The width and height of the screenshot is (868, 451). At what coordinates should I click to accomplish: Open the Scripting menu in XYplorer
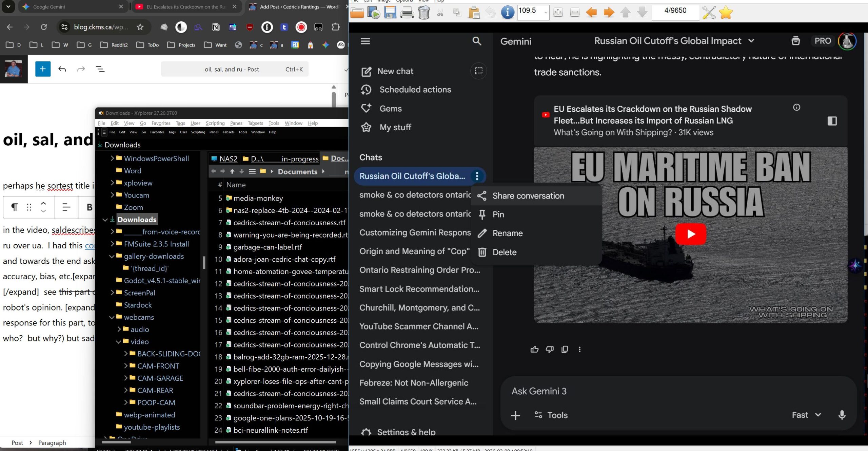(x=215, y=123)
